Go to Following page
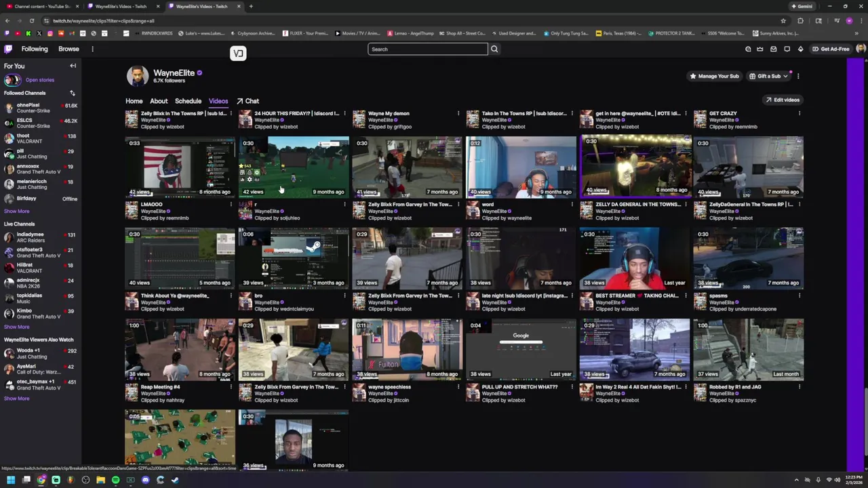This screenshot has width=868, height=488. (x=35, y=49)
